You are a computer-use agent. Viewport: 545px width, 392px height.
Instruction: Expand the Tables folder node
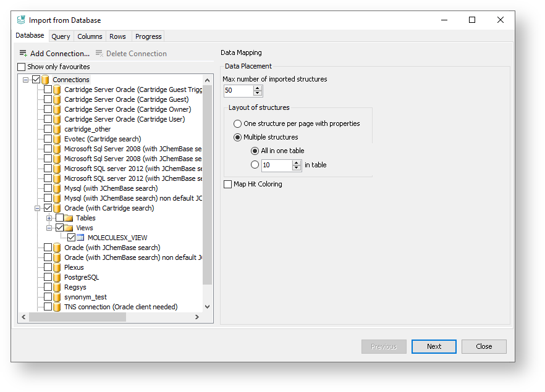[x=49, y=218]
